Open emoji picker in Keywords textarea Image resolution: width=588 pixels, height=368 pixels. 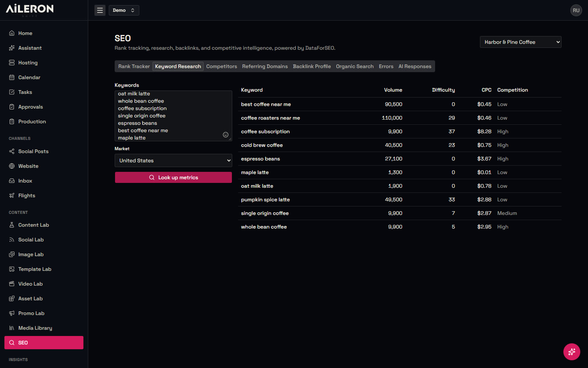point(226,135)
